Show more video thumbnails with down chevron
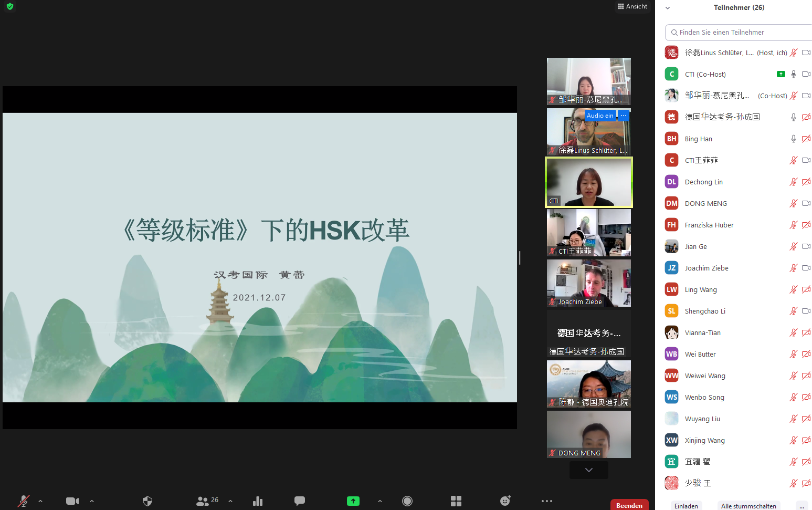The width and height of the screenshot is (812, 510). coord(589,470)
